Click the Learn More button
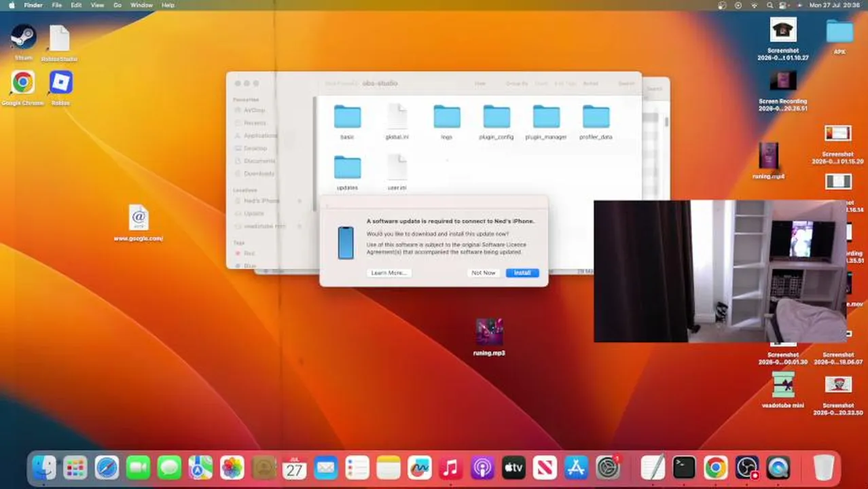This screenshot has width=868, height=489. pos(388,272)
